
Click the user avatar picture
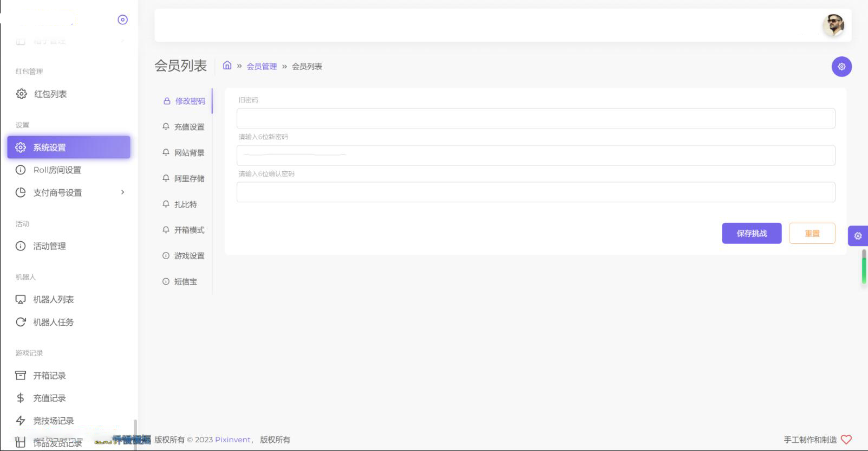click(x=834, y=25)
